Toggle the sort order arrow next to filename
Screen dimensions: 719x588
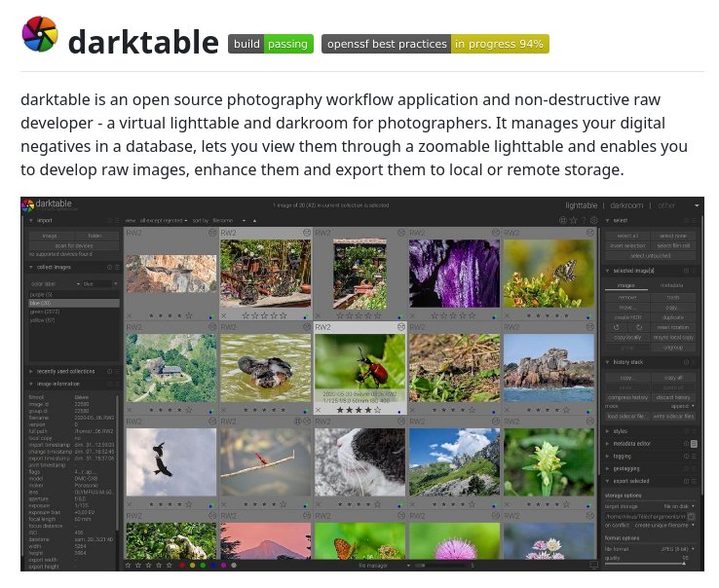(x=255, y=221)
